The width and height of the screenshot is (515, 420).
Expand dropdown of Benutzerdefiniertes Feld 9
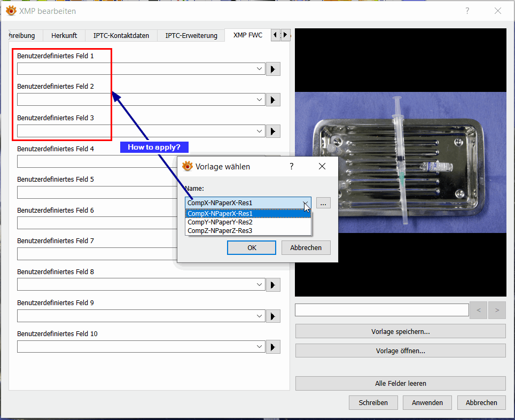(x=259, y=316)
